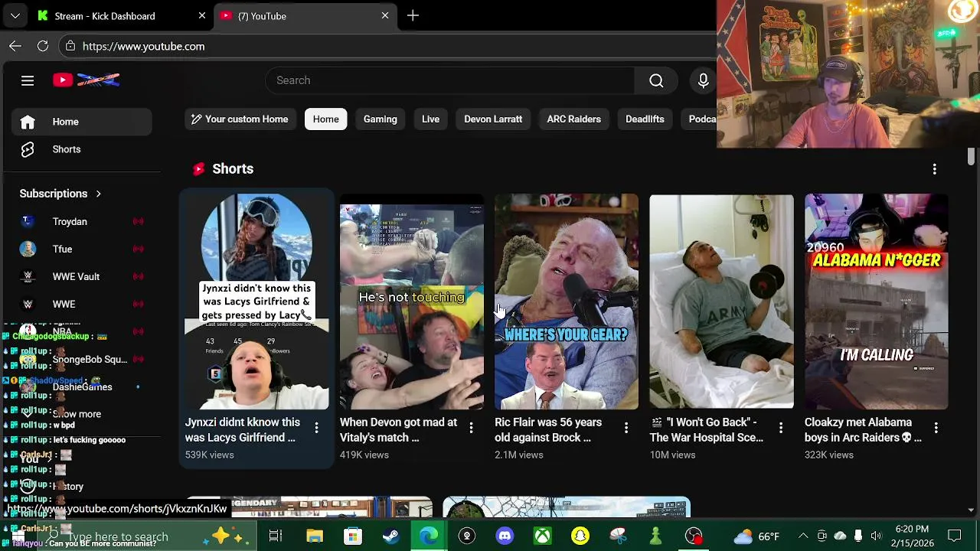
Task: Go back with browser back arrow
Action: pos(15,46)
